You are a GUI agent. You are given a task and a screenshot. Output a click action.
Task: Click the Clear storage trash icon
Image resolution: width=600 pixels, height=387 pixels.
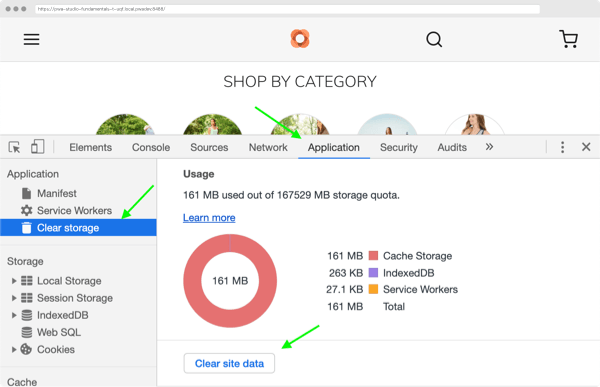[x=26, y=228]
